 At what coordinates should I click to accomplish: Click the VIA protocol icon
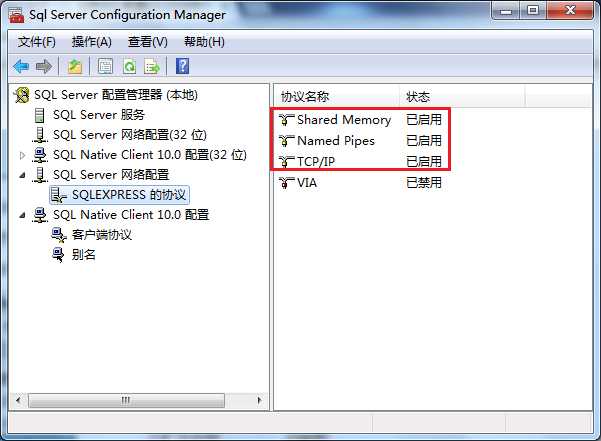[286, 183]
